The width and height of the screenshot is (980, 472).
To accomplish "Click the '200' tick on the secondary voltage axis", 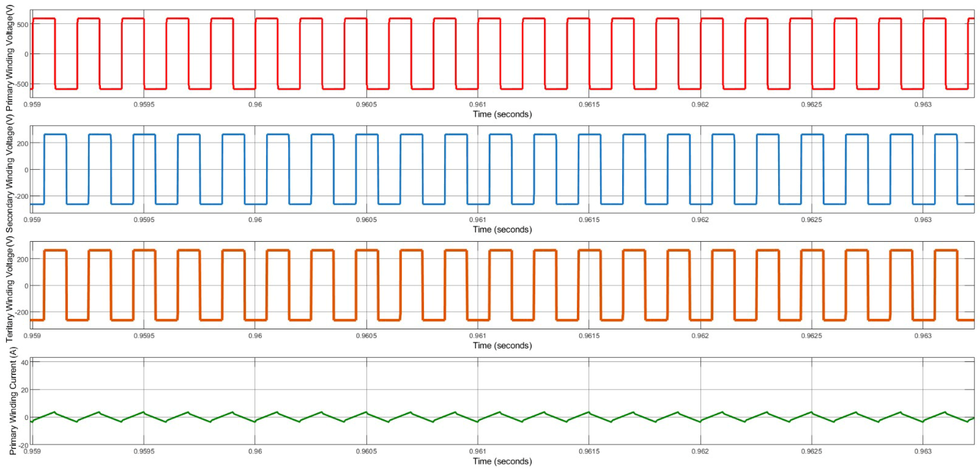I will click(x=23, y=143).
